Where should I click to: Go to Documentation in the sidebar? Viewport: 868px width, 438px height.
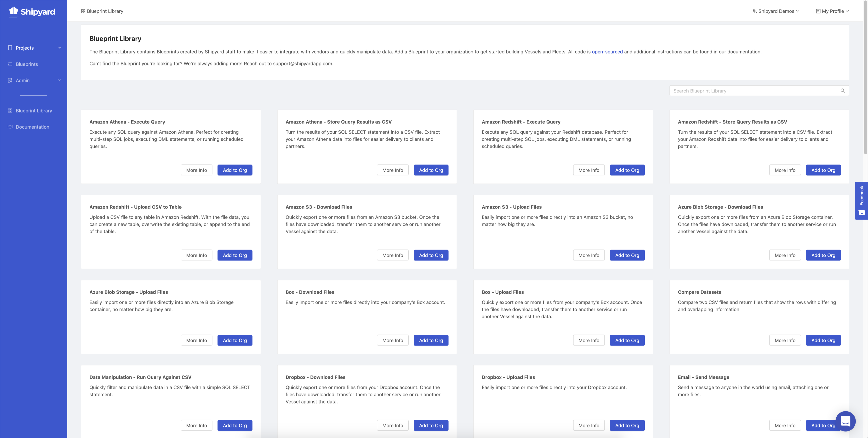click(32, 127)
